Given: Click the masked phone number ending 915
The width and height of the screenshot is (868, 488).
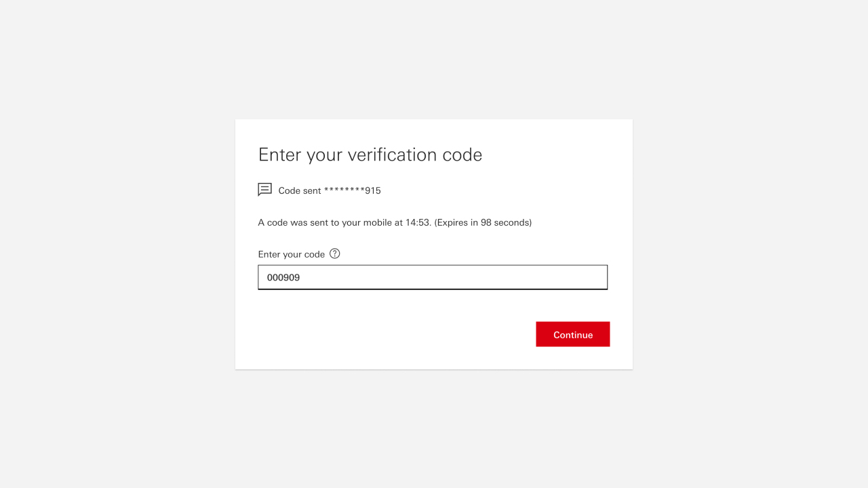Looking at the screenshot, I should [353, 190].
